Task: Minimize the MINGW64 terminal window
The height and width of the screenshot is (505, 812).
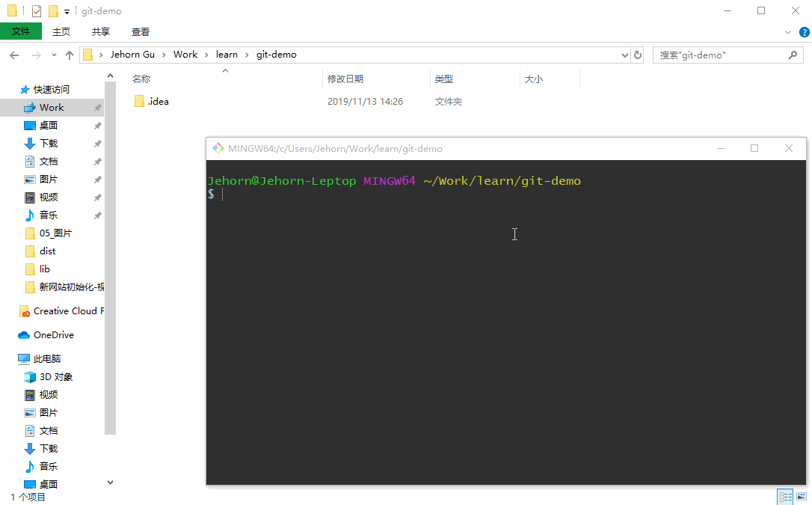Action: [720, 148]
